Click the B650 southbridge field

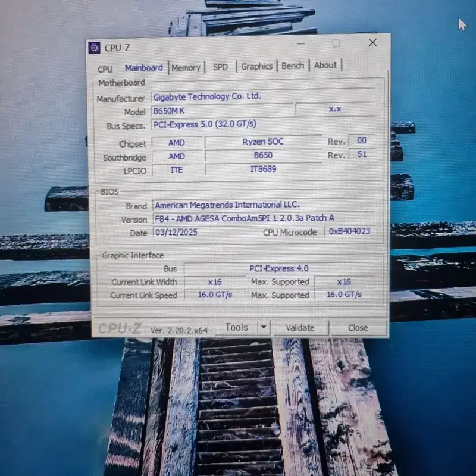pyautogui.click(x=263, y=155)
